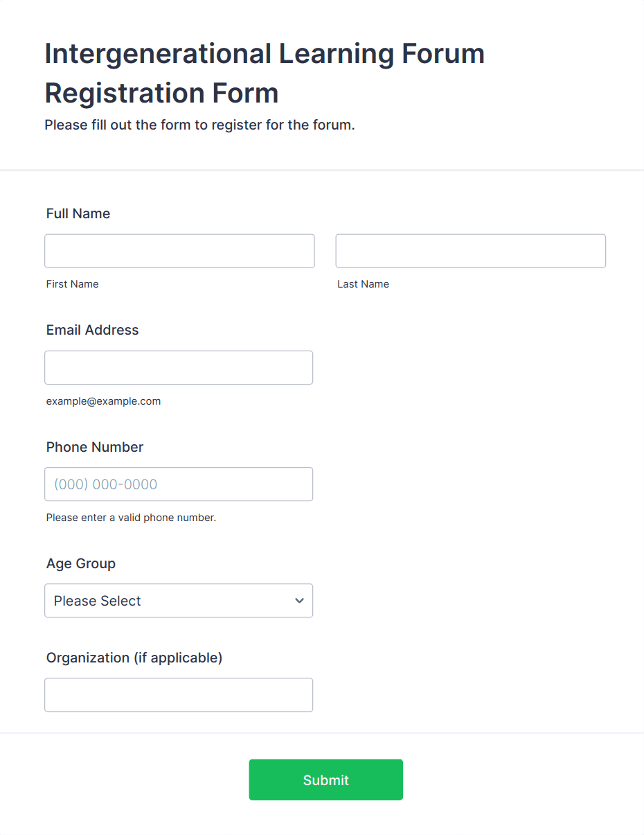Click the Last Name input field
This screenshot has height=835, width=644.
tap(470, 251)
